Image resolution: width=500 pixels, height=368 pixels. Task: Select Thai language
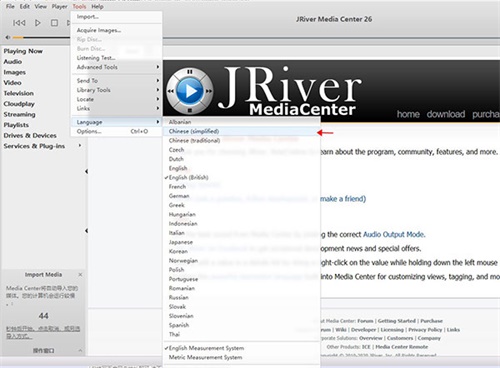click(241, 334)
